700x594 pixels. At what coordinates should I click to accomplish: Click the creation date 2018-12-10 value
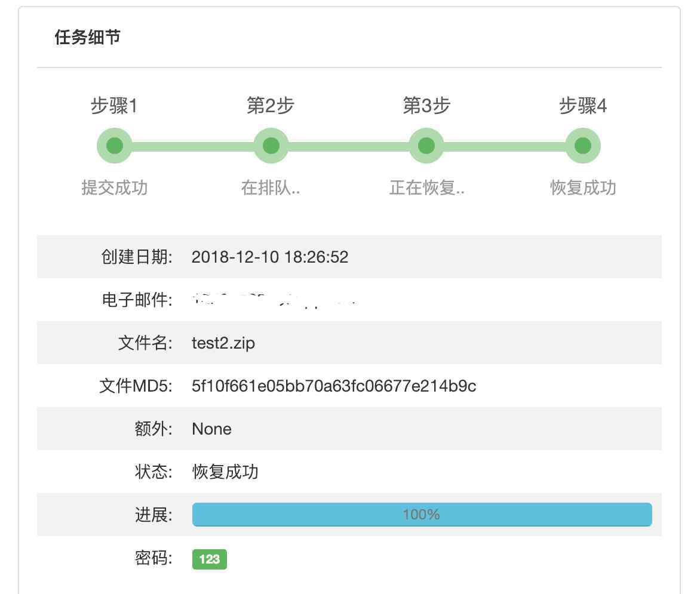click(x=270, y=257)
